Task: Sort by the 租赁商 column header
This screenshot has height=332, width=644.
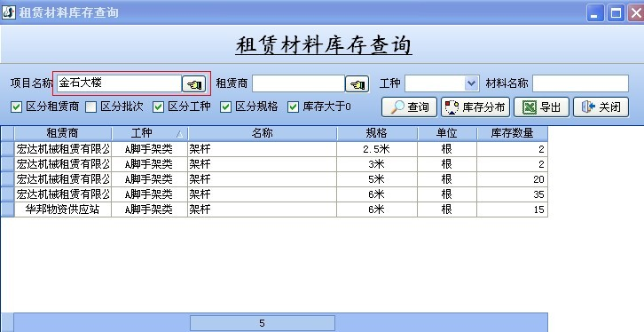Action: coord(63,133)
